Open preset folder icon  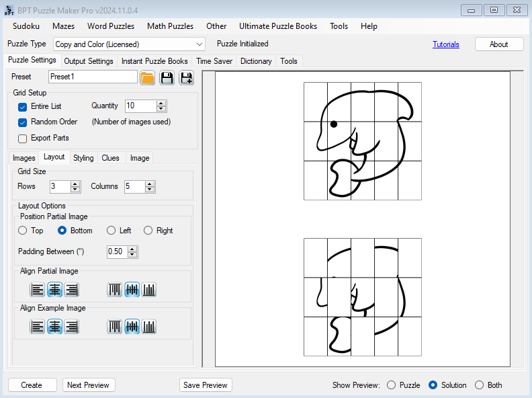point(148,78)
